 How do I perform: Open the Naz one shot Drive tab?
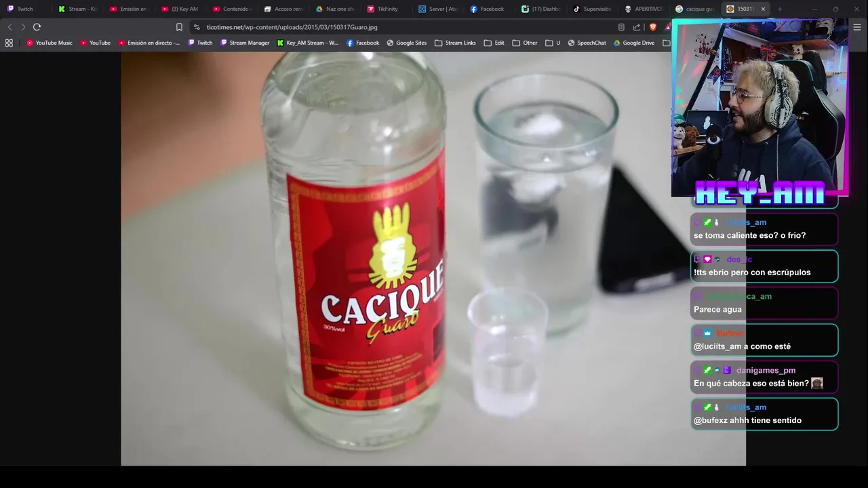334,9
